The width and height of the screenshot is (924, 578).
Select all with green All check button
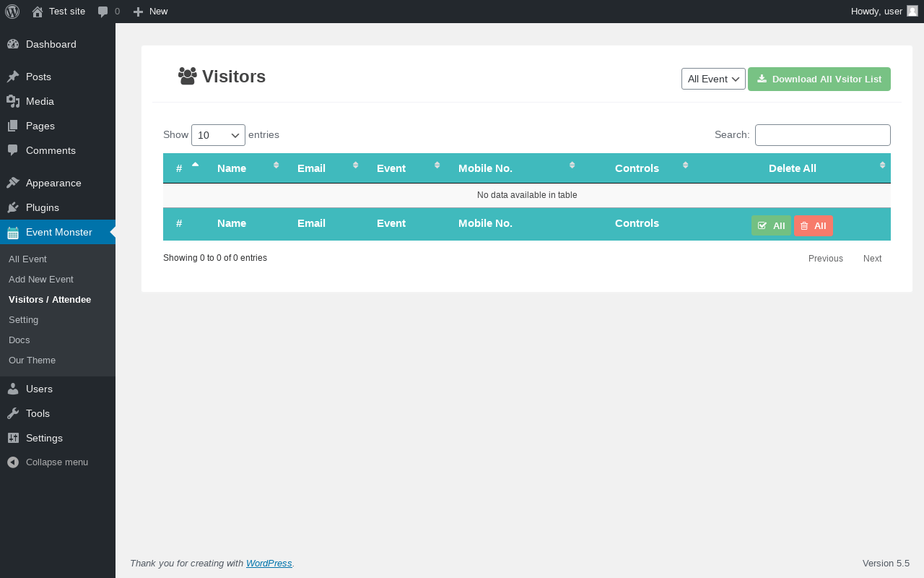tap(771, 225)
